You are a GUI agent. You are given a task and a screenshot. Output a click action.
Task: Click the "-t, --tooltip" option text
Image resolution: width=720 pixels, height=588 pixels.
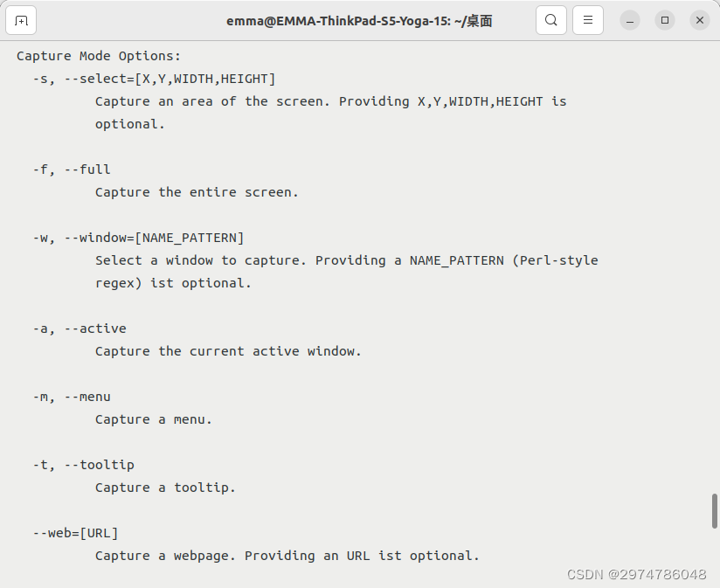(x=84, y=465)
